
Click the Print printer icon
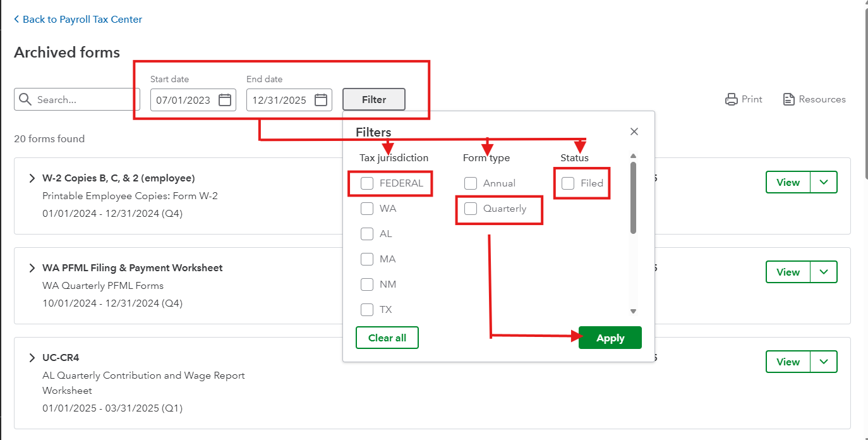point(732,99)
